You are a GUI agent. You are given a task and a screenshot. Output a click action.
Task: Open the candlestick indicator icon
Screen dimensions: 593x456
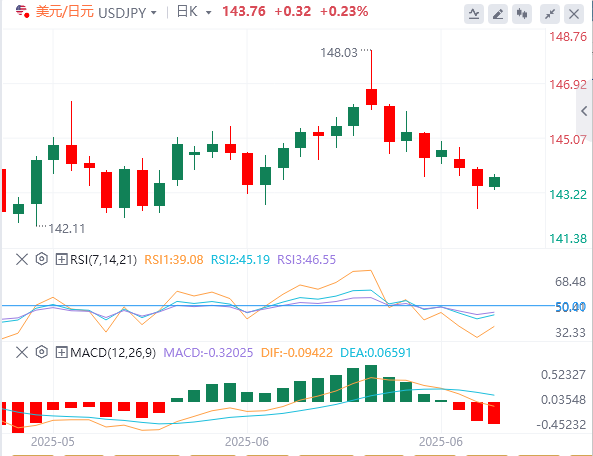[x=522, y=14]
